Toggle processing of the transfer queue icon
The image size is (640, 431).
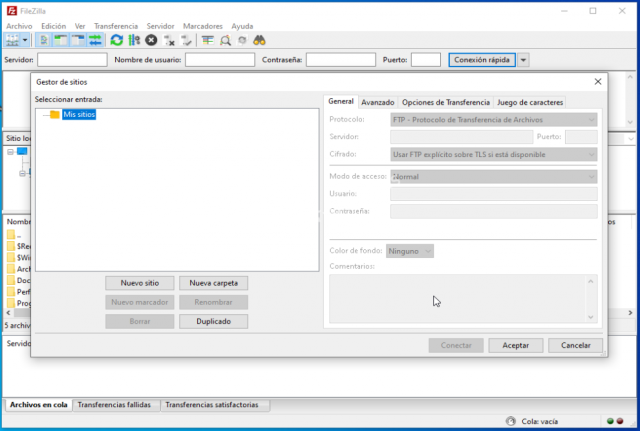(x=134, y=40)
